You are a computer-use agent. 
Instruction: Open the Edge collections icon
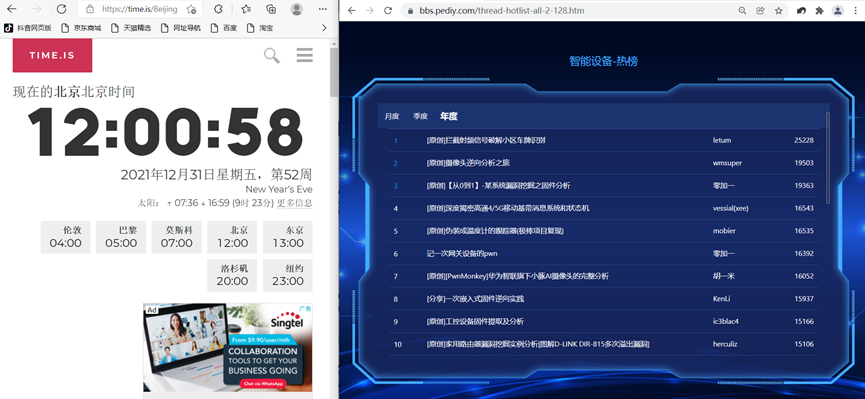click(271, 9)
